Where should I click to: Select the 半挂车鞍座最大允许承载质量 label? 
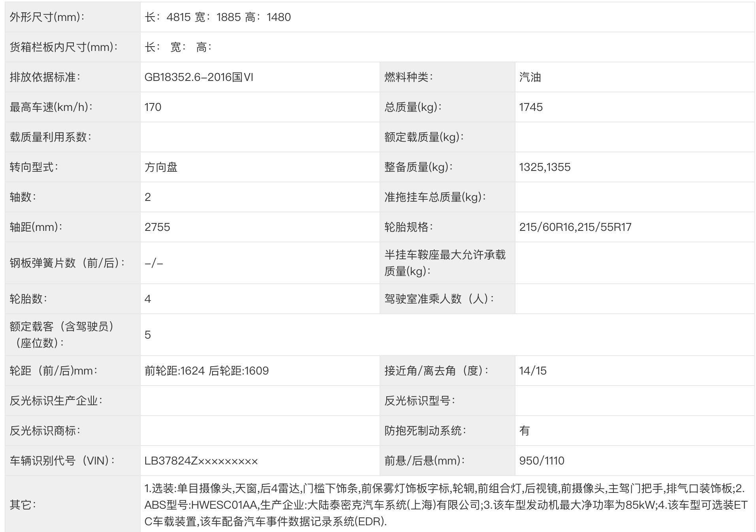(x=445, y=263)
